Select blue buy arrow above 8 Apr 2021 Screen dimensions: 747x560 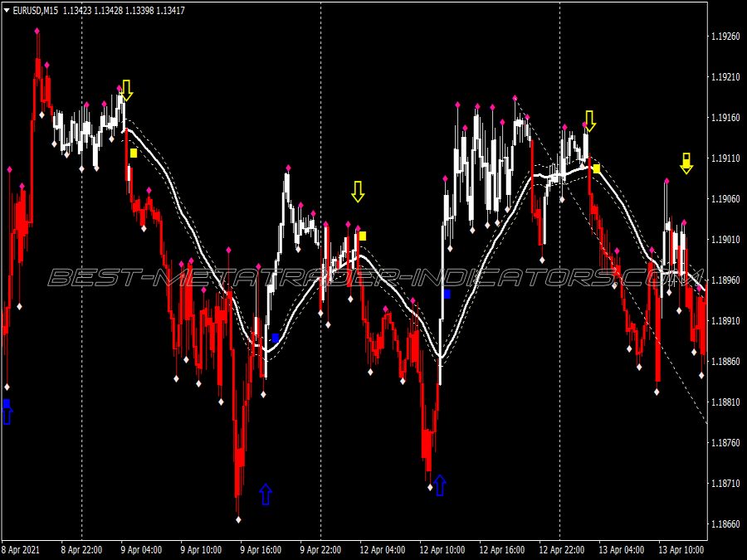tap(7, 413)
